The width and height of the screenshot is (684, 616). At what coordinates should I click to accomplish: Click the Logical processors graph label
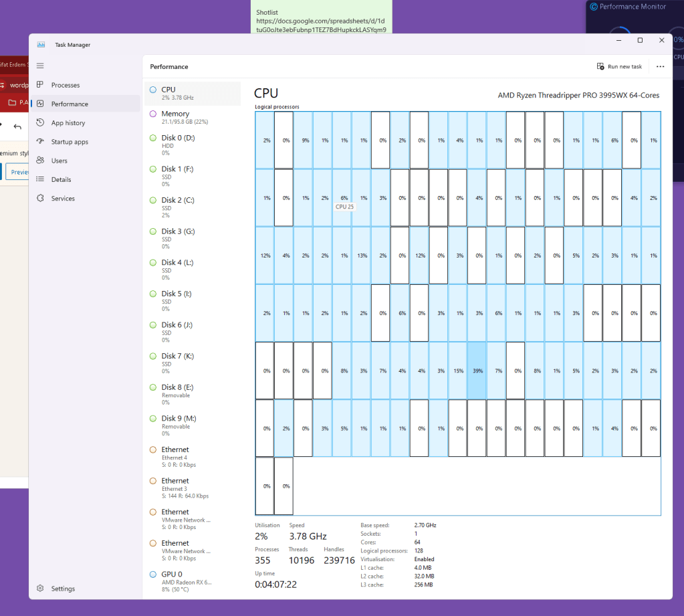(277, 107)
